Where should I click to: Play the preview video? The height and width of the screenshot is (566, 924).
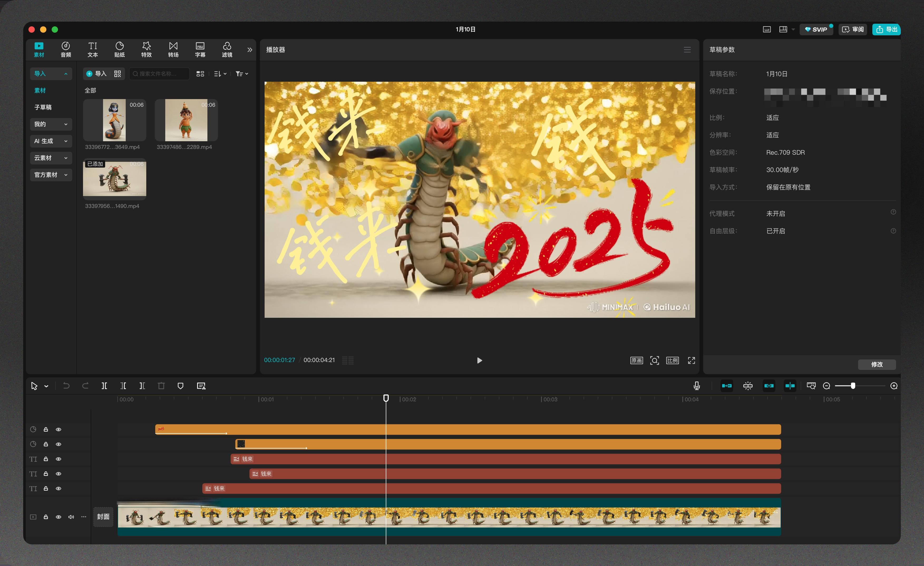[x=479, y=360]
